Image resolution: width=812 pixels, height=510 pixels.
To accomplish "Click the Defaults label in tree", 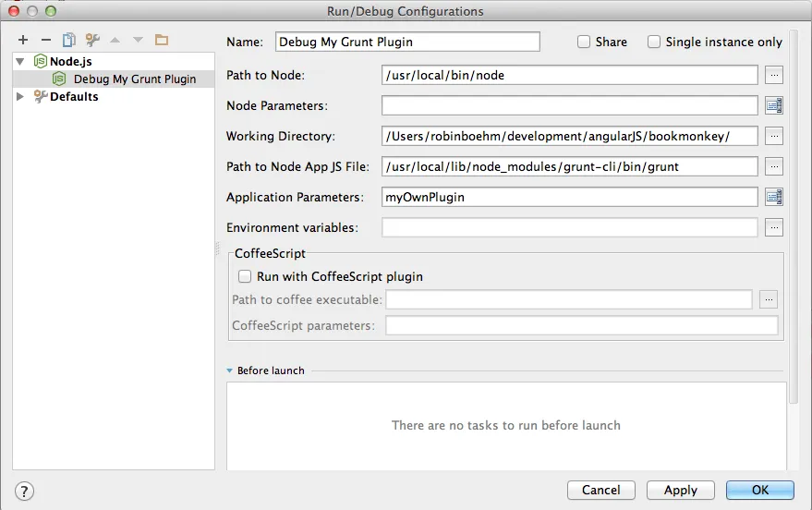I will pos(74,96).
